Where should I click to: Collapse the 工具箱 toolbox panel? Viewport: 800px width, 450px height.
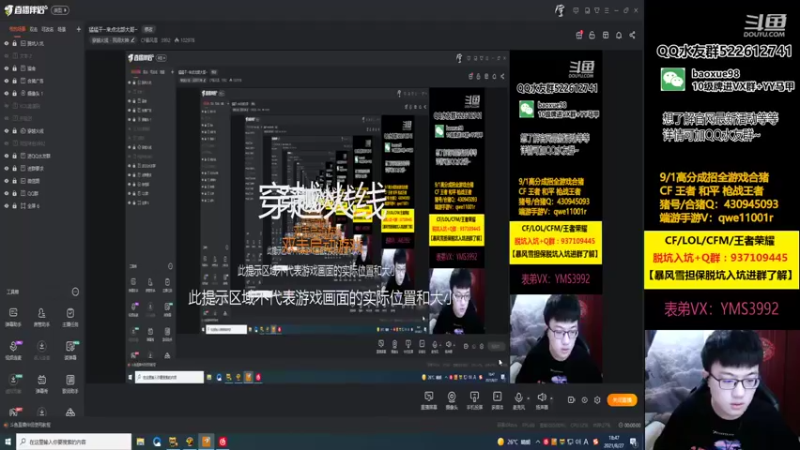pyautogui.click(x=75, y=292)
